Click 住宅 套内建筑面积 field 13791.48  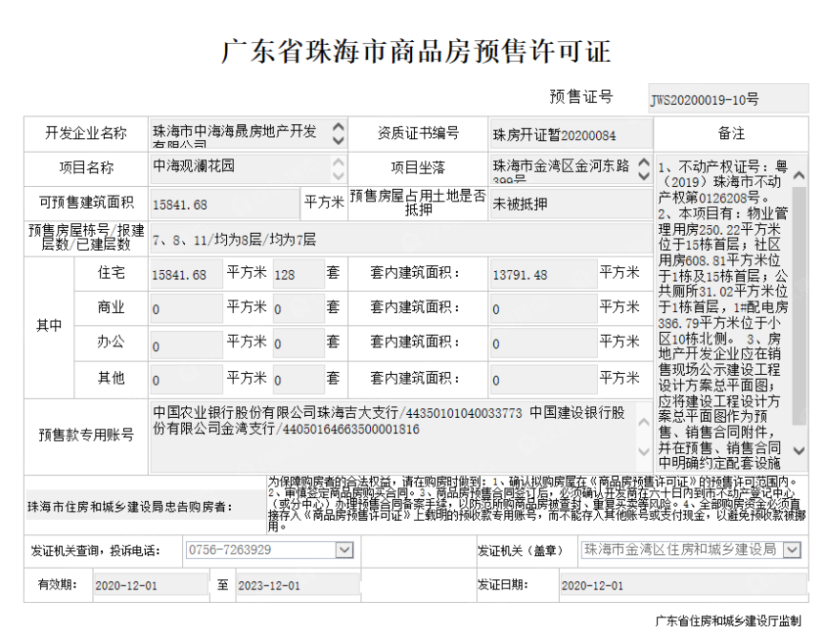tap(544, 274)
